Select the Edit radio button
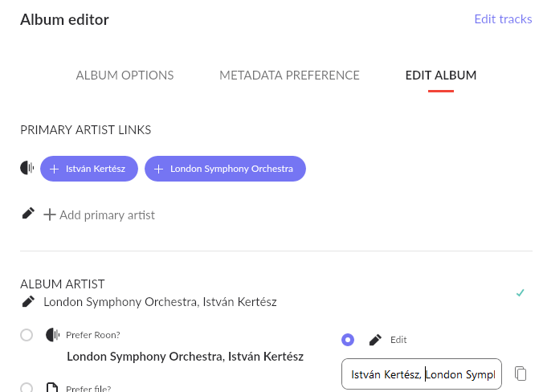This screenshot has width=539, height=392. (348, 340)
